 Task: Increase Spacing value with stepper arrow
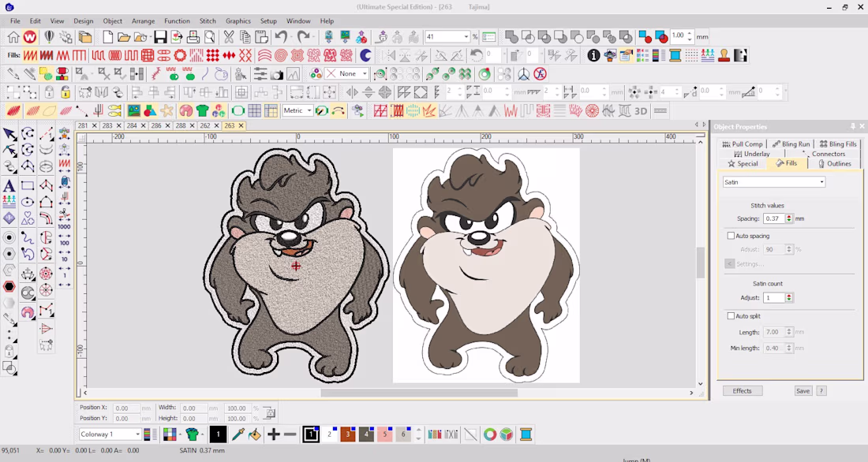pos(789,216)
